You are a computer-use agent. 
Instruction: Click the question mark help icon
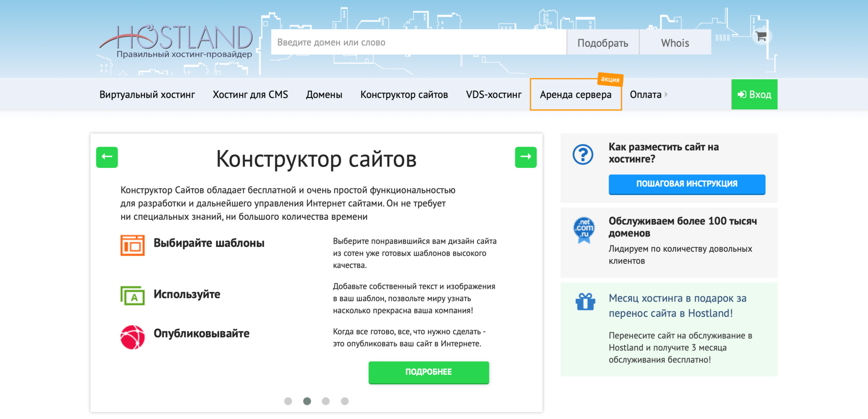pyautogui.click(x=583, y=155)
